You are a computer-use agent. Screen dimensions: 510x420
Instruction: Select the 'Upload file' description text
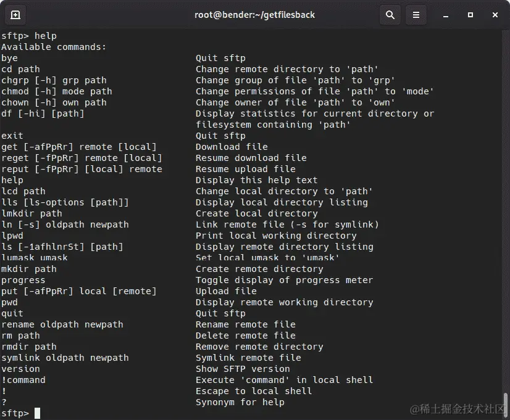tap(224, 290)
